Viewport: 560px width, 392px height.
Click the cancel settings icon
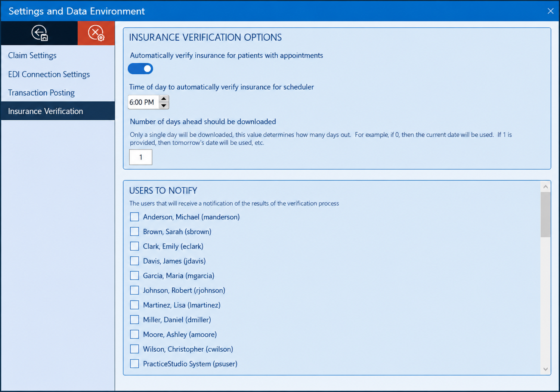tap(96, 33)
